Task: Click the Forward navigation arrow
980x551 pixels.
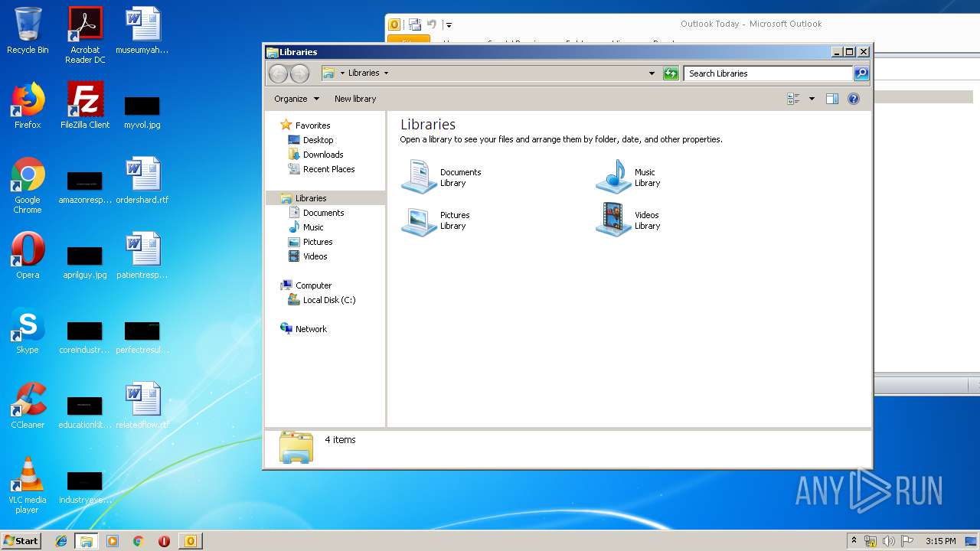Action: [x=299, y=73]
